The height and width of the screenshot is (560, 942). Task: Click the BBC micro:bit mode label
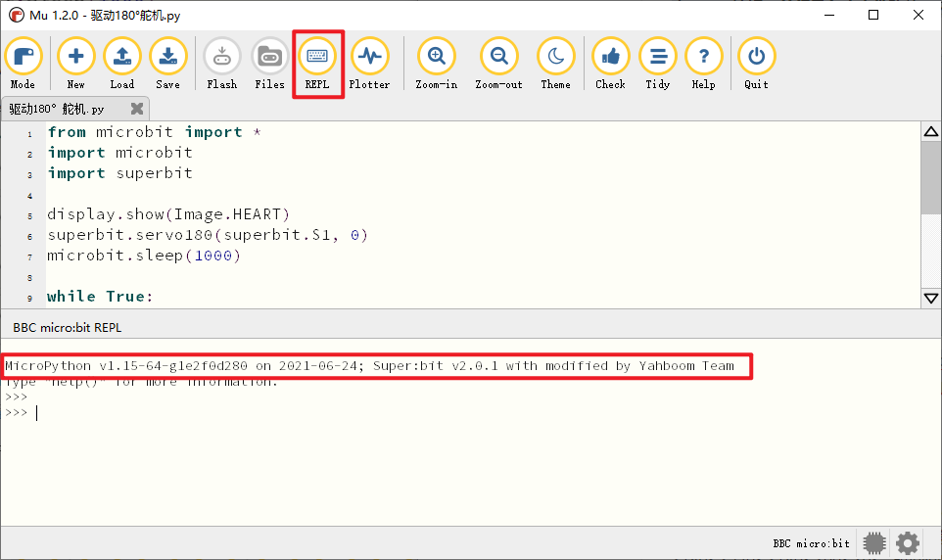point(811,543)
